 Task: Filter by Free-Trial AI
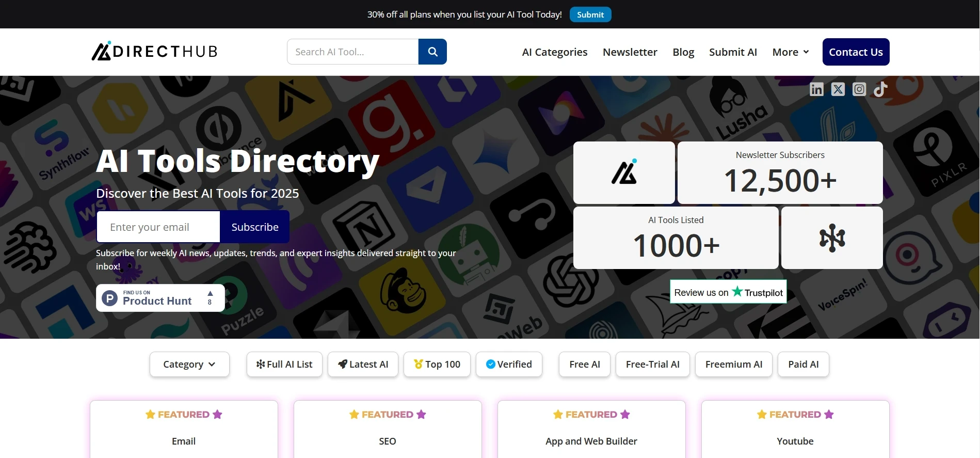click(653, 365)
